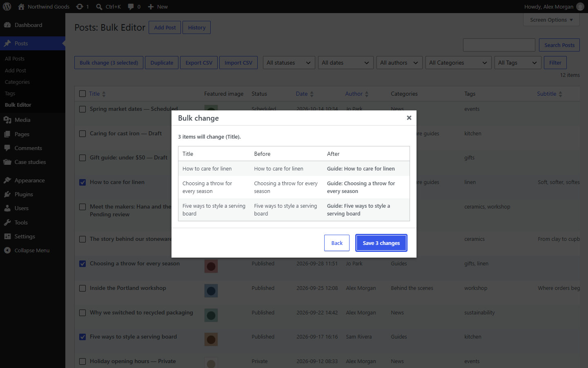The width and height of the screenshot is (588, 368).
Task: Open the Appearance brush icon
Action: (7, 180)
